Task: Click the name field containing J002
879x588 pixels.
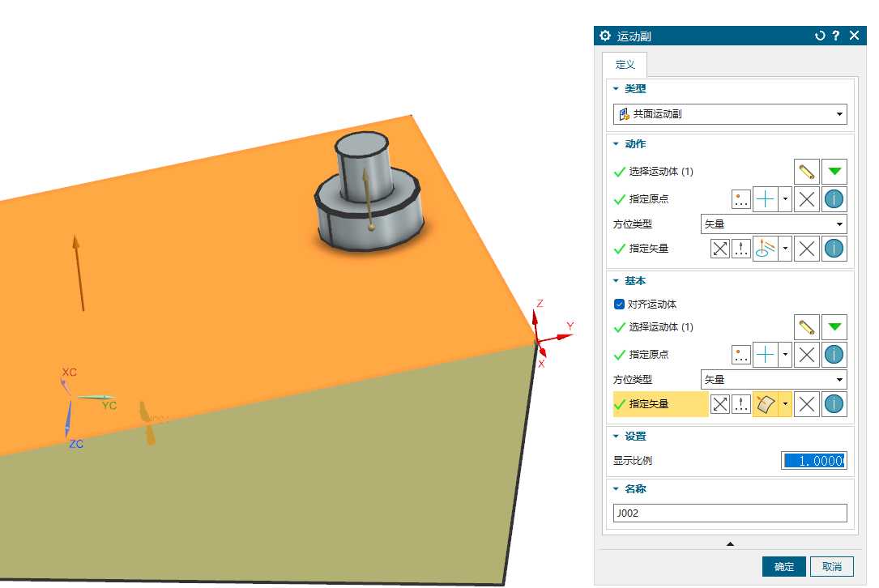Action: (x=729, y=513)
